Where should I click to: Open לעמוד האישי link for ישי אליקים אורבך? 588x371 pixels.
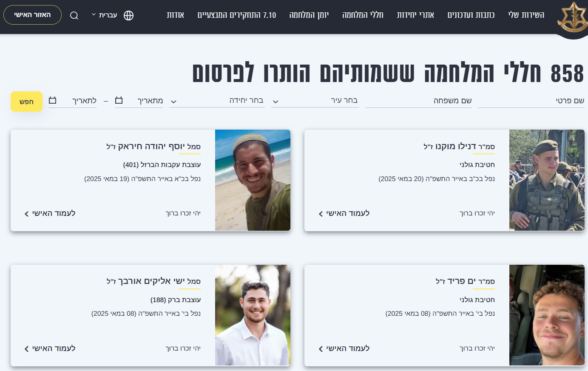click(x=50, y=348)
